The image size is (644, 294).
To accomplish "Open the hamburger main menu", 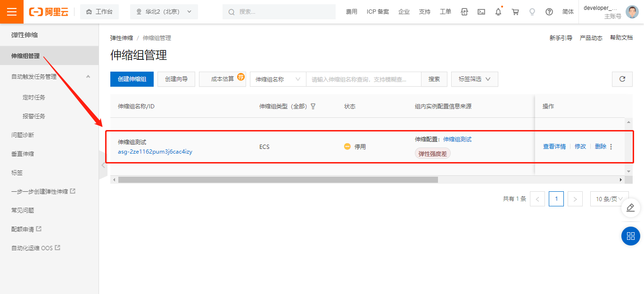I will coord(12,12).
